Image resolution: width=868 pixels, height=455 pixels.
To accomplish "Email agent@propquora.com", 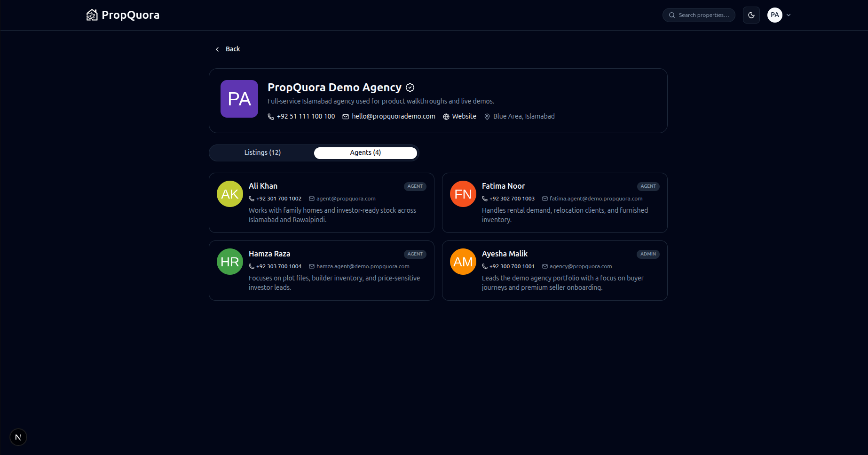I will point(346,199).
